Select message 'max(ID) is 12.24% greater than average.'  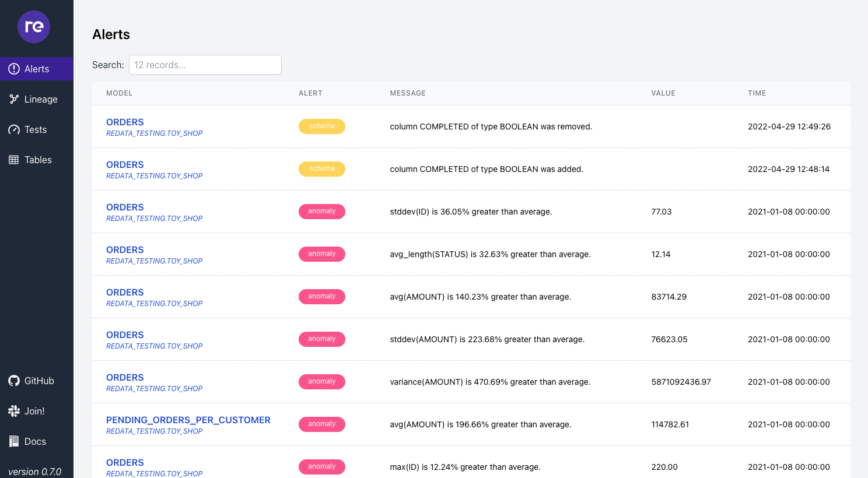point(466,467)
